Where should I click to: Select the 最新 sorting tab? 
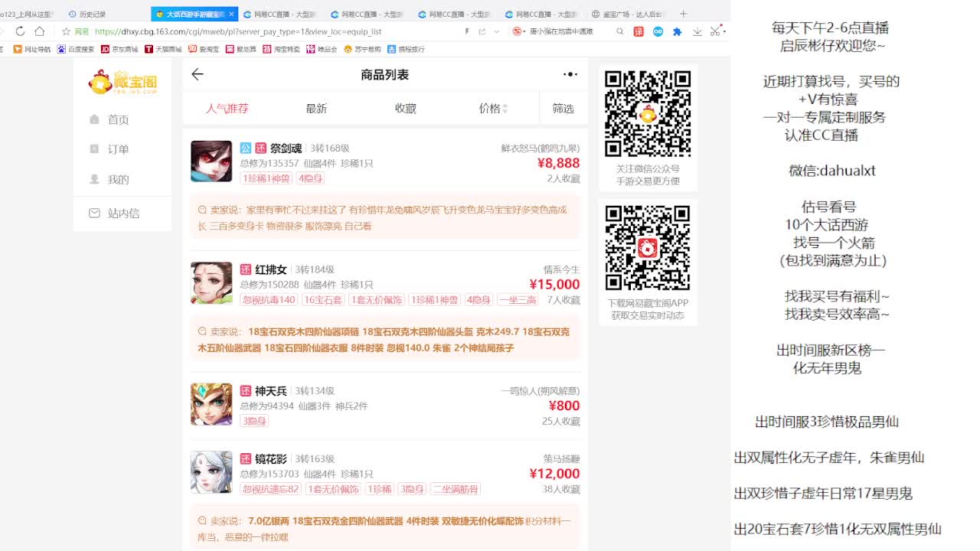tap(316, 109)
